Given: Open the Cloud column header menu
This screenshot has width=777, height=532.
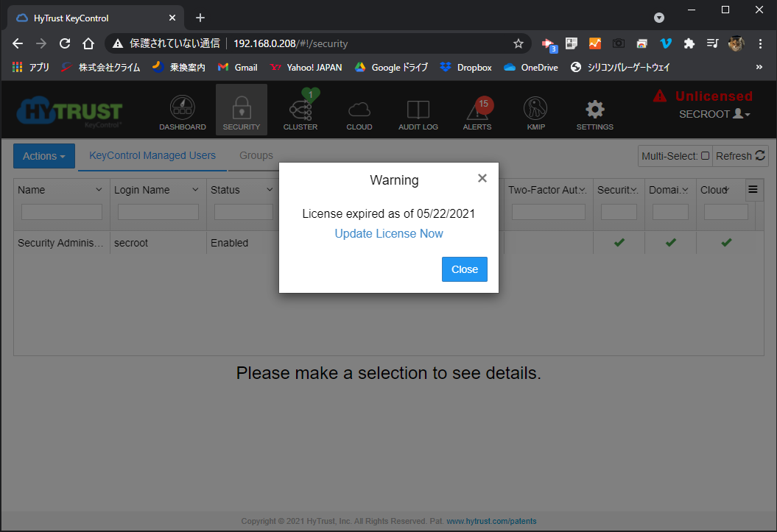Looking at the screenshot, I should [726, 190].
